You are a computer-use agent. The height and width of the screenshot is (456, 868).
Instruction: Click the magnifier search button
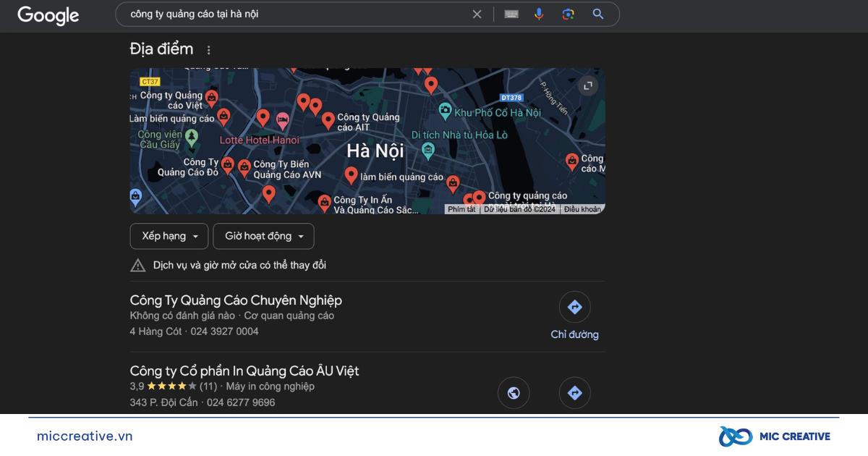click(x=598, y=14)
